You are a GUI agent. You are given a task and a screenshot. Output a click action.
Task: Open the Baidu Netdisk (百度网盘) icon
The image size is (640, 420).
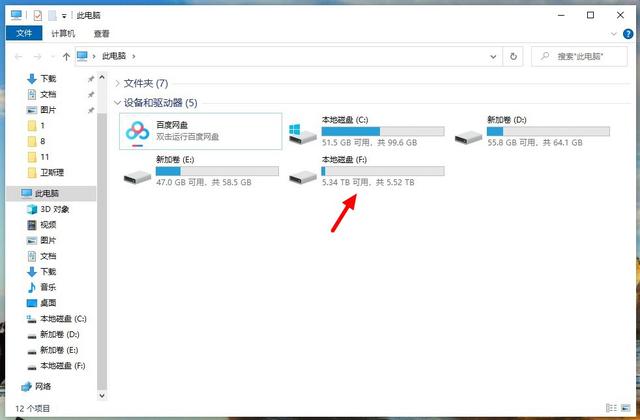(x=137, y=133)
